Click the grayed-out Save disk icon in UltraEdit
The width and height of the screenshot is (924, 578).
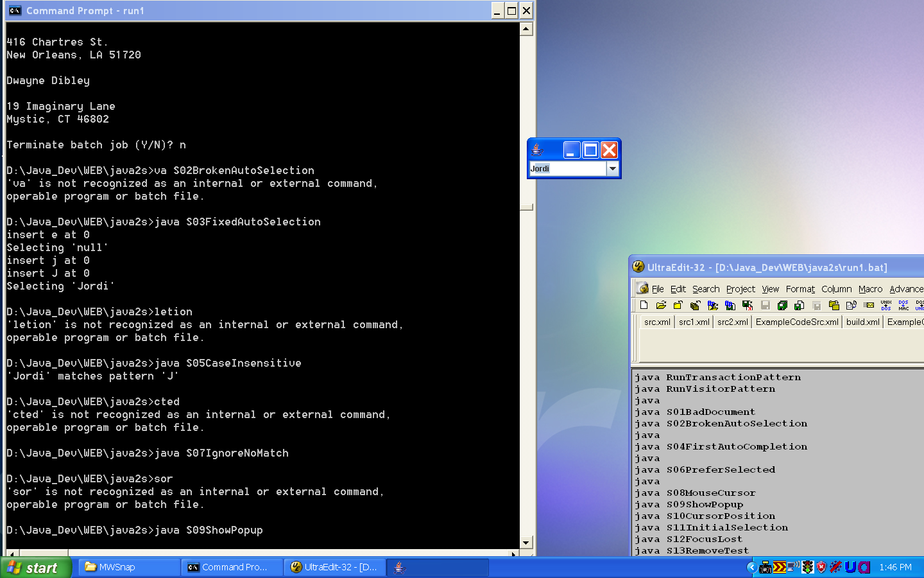coord(765,305)
